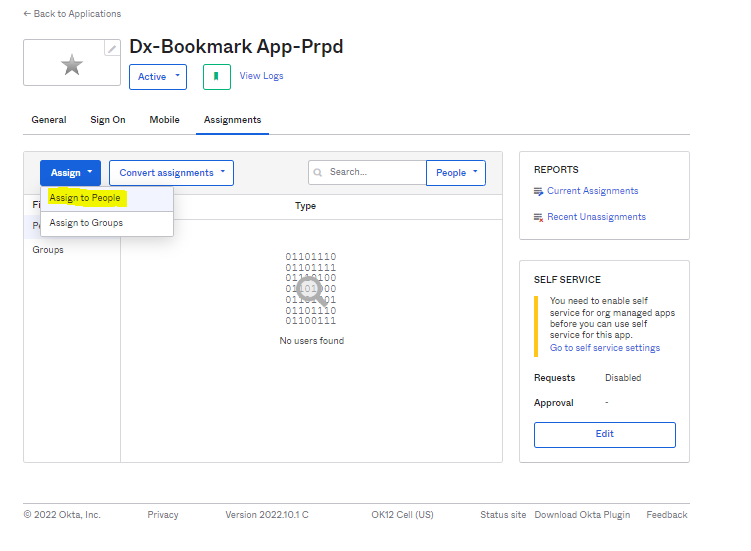Viewport: 751px width, 551px height.
Task: Expand the Convert assignments dropdown
Action: (171, 173)
